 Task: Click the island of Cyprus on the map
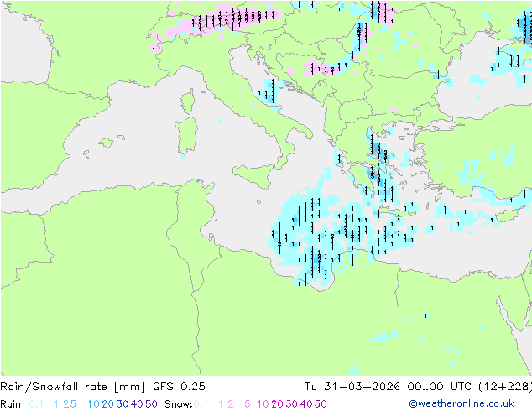508,215
